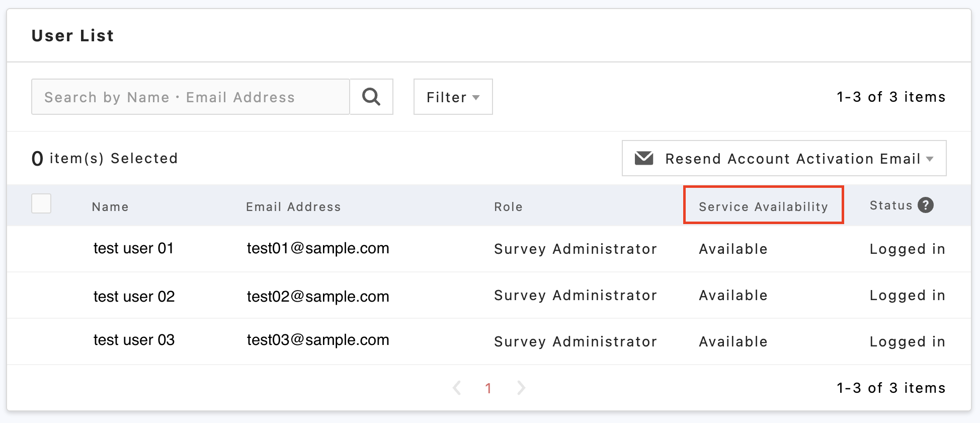
Task: Click the envelope icon for resending email
Action: point(643,158)
